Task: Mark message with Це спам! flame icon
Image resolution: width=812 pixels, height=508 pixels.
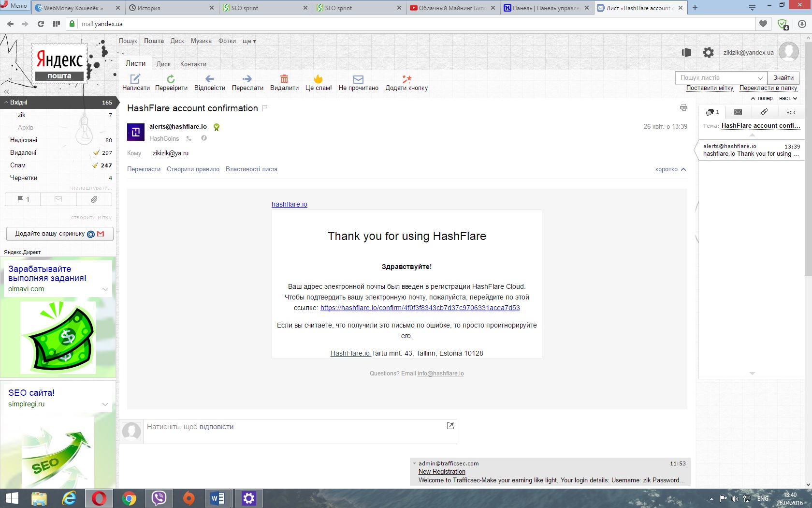Action: [318, 79]
